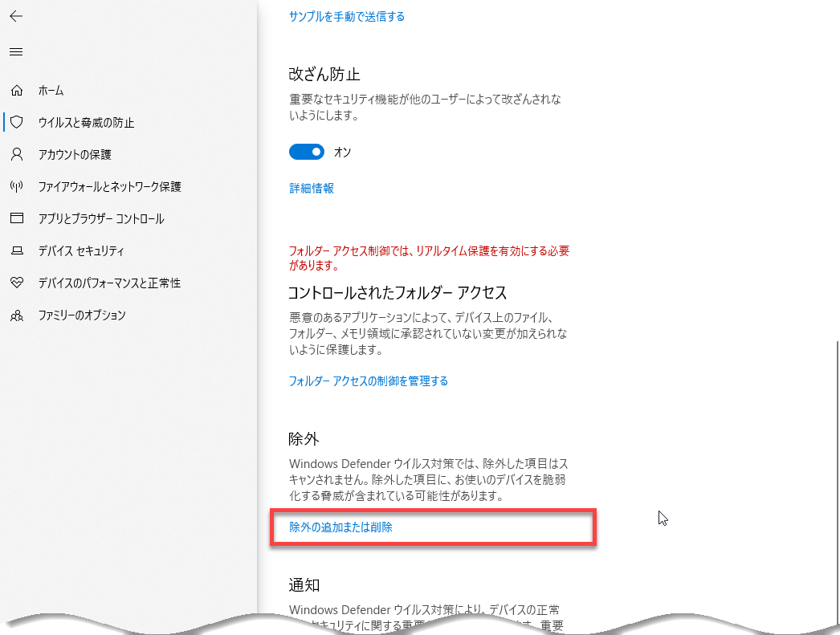840x635 pixels.
Task: Open the hamburger navigation menu
Action: point(16,52)
